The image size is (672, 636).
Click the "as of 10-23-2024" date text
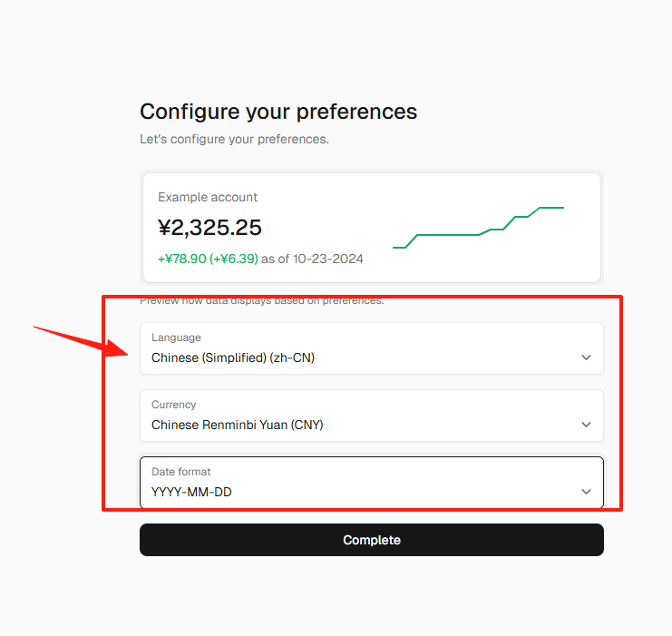click(312, 259)
